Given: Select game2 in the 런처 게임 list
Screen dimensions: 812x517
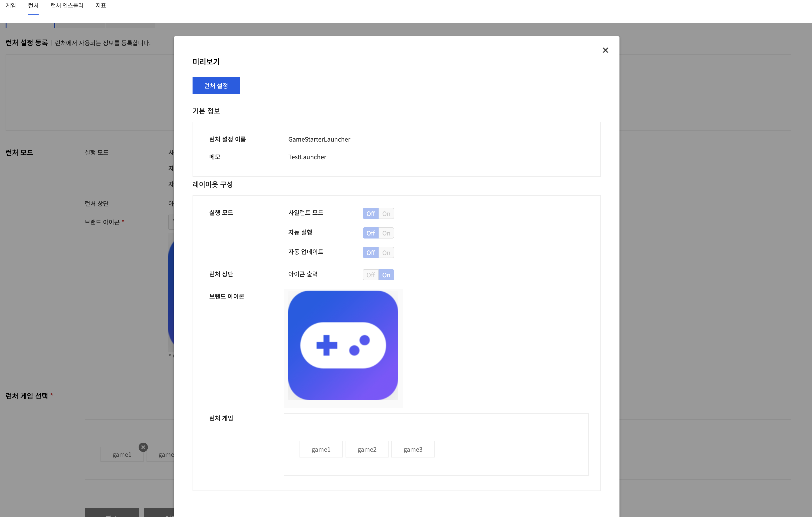Looking at the screenshot, I should pyautogui.click(x=366, y=449).
